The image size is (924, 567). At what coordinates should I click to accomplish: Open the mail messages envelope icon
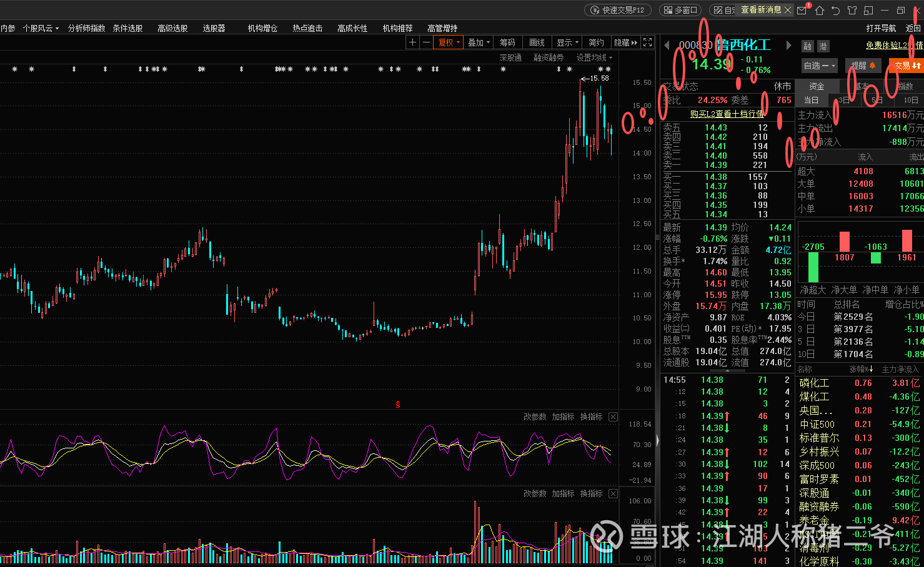point(802,10)
